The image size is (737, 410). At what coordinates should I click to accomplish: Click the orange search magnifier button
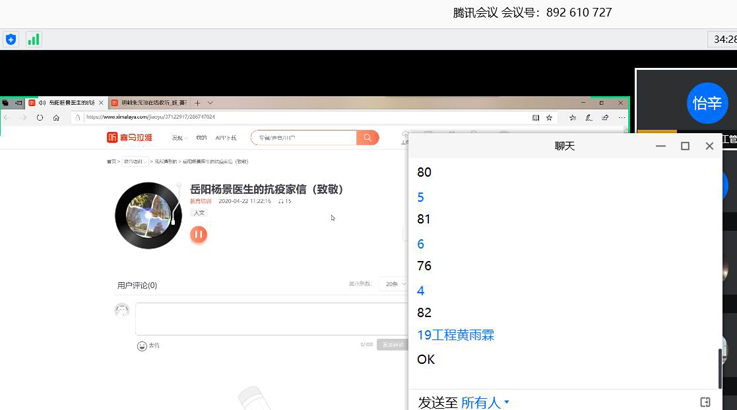tap(368, 138)
